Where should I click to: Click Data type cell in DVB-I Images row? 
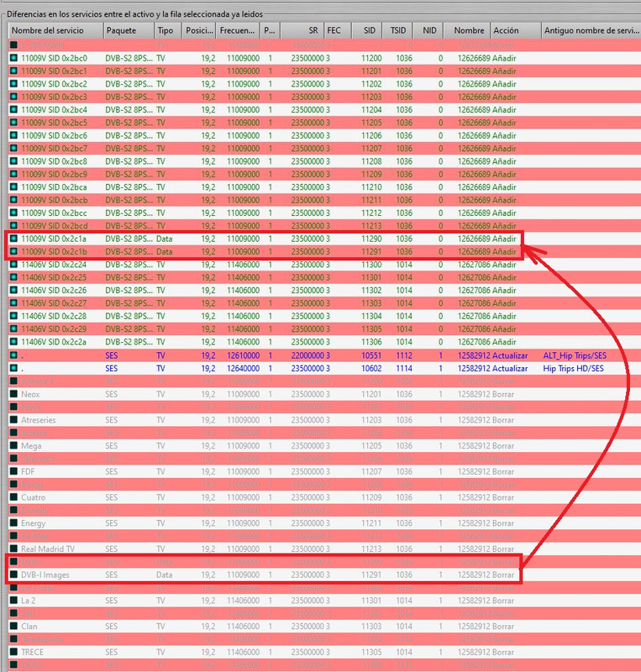(164, 575)
